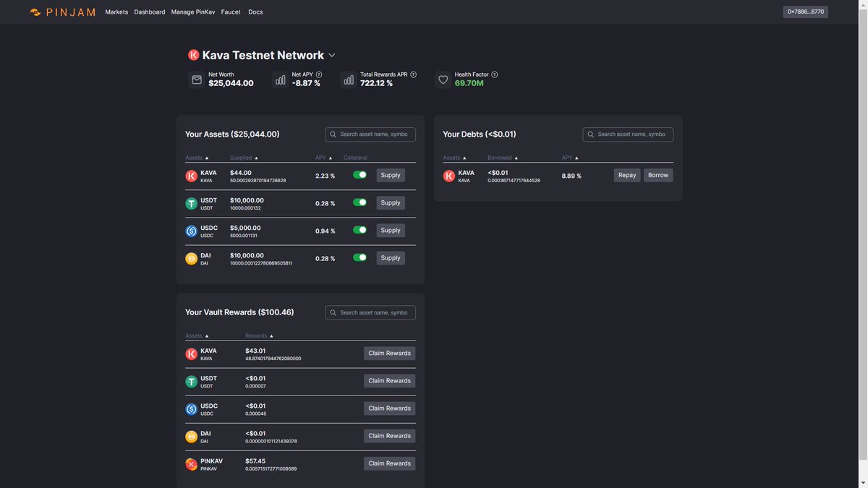The height and width of the screenshot is (488, 868).
Task: Toggle DAI collateral switch
Action: (x=359, y=257)
